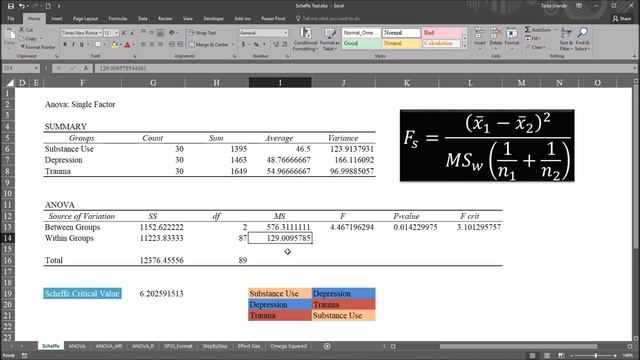The height and width of the screenshot is (360, 640).
Task: Apply accounting dollar number format
Action: click(x=244, y=44)
